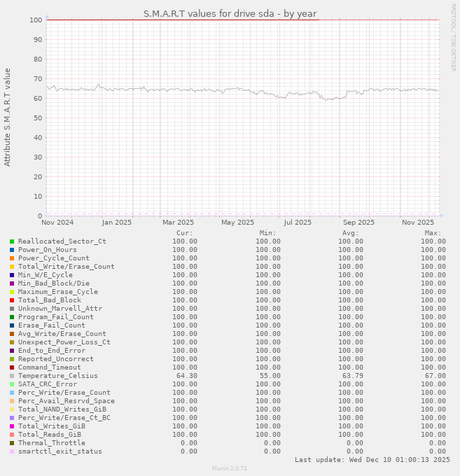Image resolution: width=460 pixels, height=476 pixels.
Task: Click the green Reallocated_Sector_Ct legend swatch
Action: click(x=12, y=241)
